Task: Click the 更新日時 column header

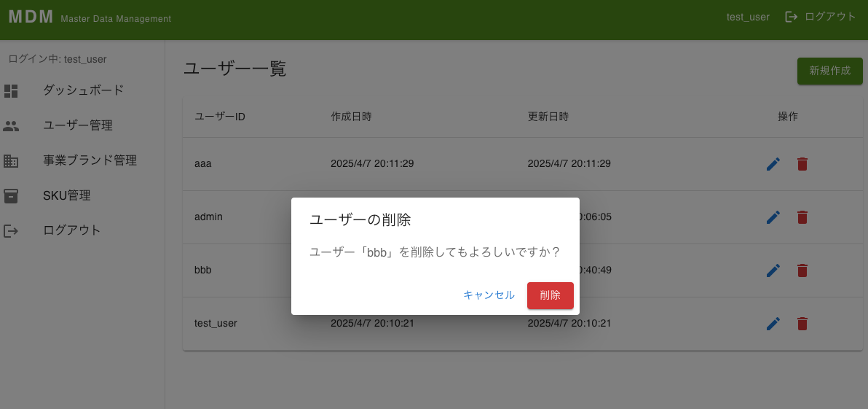Action: click(x=548, y=117)
